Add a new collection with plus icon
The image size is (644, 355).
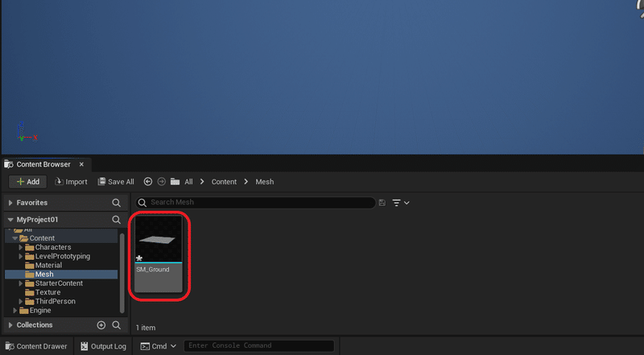click(101, 325)
